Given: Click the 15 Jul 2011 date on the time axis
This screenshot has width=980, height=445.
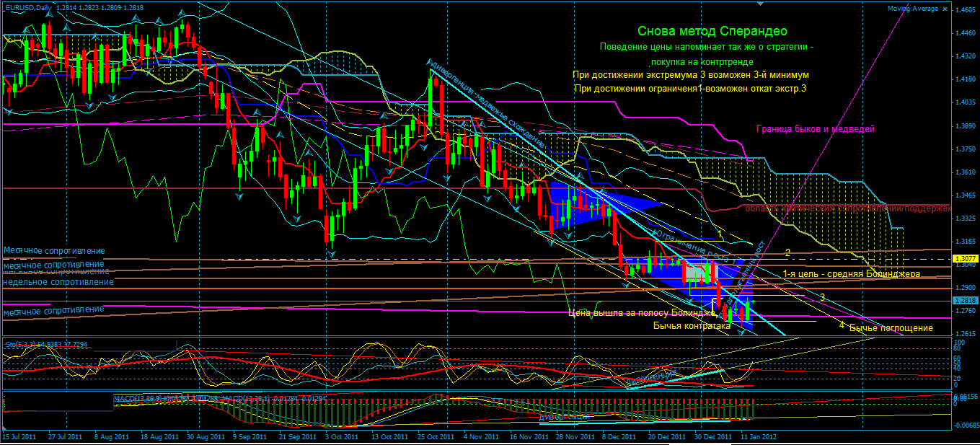Looking at the screenshot, I should 19,437.
